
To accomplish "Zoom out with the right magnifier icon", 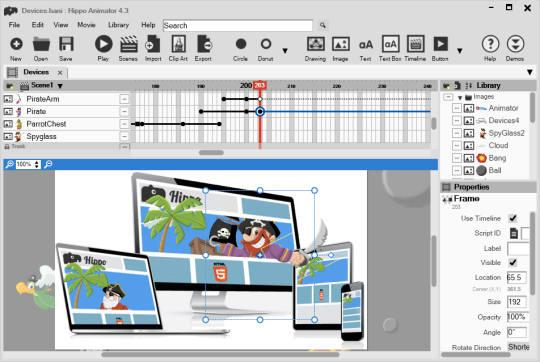I will 48,164.
